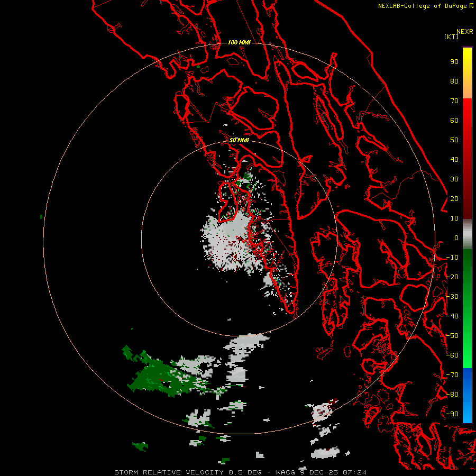Click the 50 value on velocity scale
Image resolution: width=476 pixels, height=476 pixels.
pyautogui.click(x=454, y=140)
